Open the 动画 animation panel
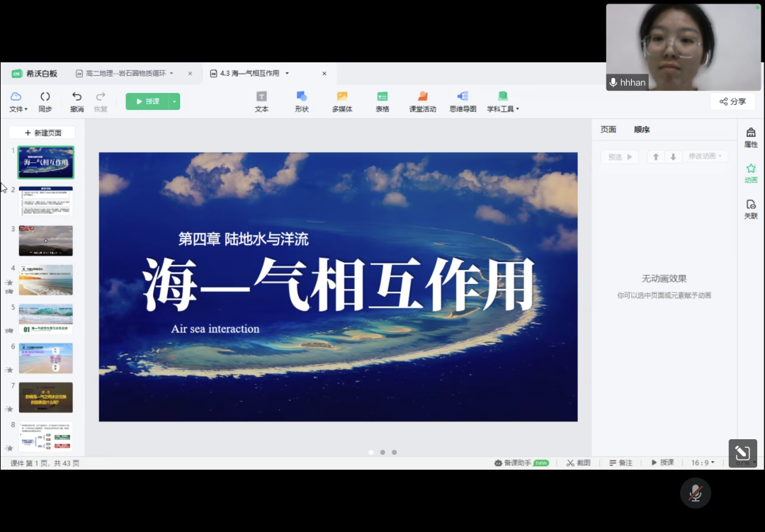 coord(751,173)
